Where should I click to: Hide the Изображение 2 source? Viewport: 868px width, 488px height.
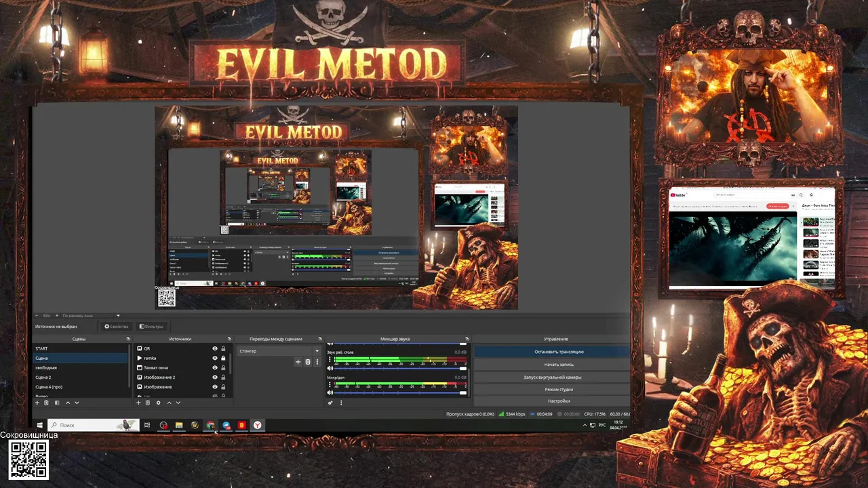pyautogui.click(x=215, y=377)
